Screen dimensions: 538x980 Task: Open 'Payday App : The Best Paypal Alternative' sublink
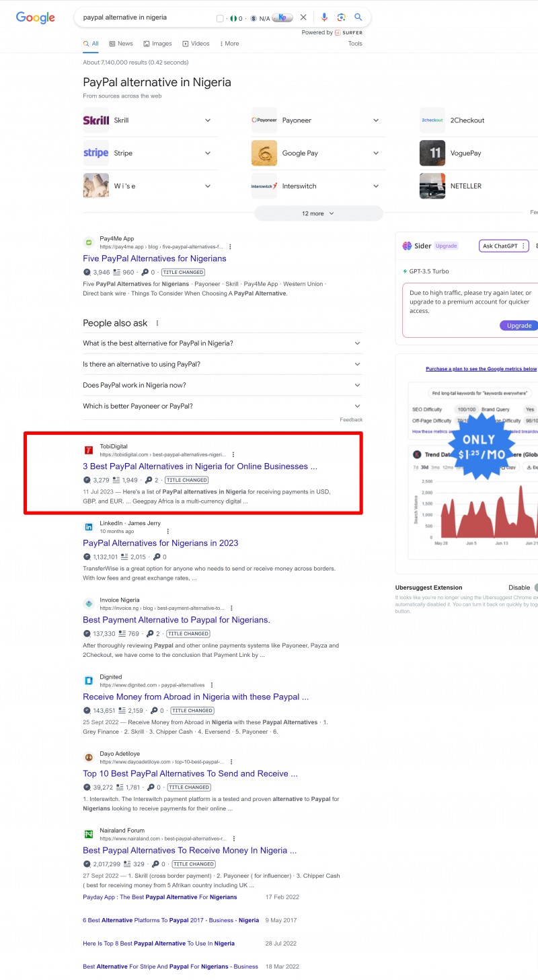(x=160, y=897)
